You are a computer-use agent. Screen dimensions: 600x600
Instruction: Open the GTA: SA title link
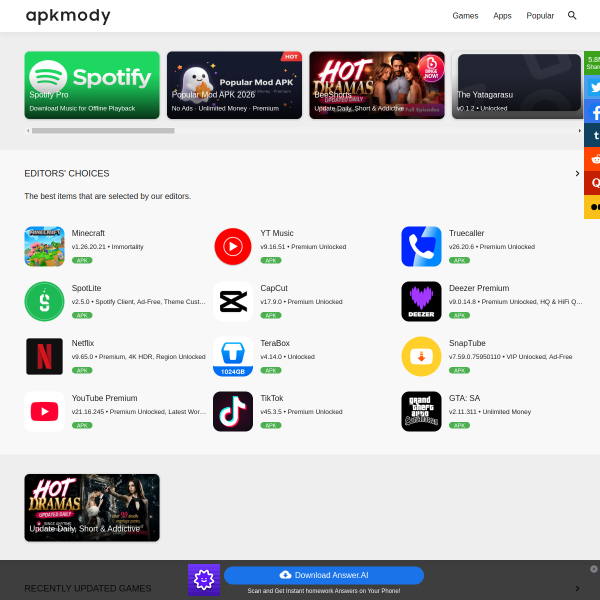click(465, 398)
